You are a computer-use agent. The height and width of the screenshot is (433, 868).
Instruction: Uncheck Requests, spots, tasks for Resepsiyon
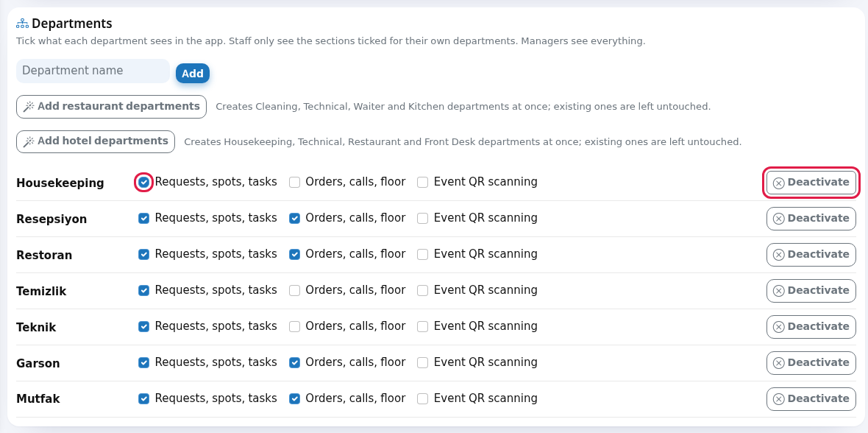click(x=143, y=219)
